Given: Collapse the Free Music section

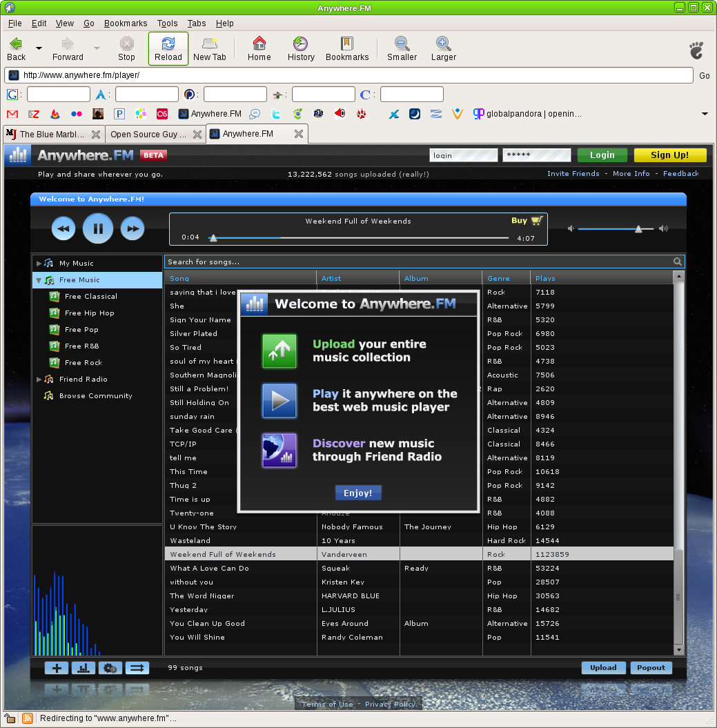Looking at the screenshot, I should click(x=39, y=280).
